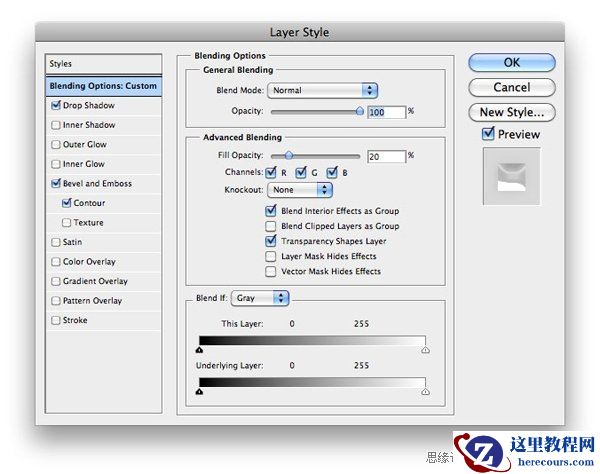This screenshot has height=474, width=600.
Task: Enable the Stroke checkbox
Action: pos(56,320)
